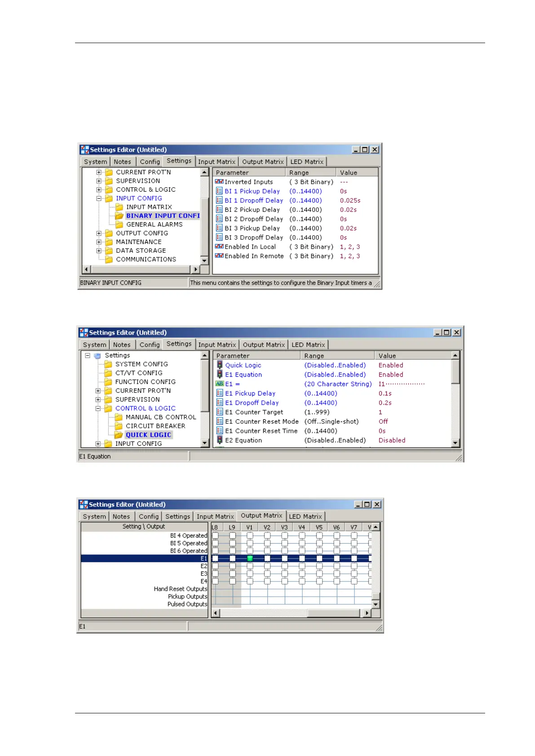Select the E1 Counter Target parameter icon

pos(220,412)
